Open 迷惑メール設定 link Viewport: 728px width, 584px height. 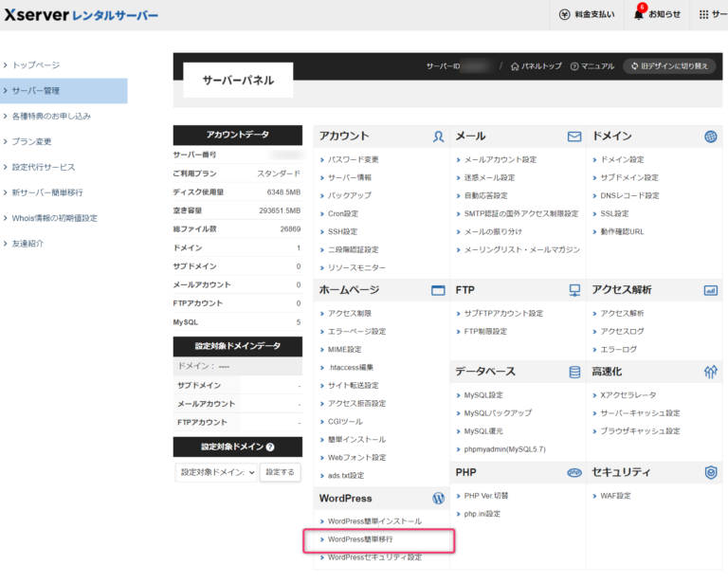pos(489,178)
